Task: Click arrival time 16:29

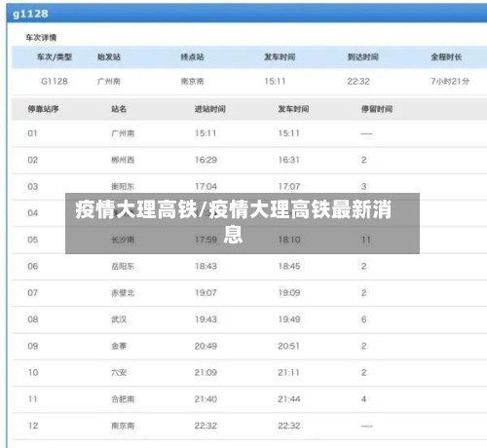Action: (206, 160)
